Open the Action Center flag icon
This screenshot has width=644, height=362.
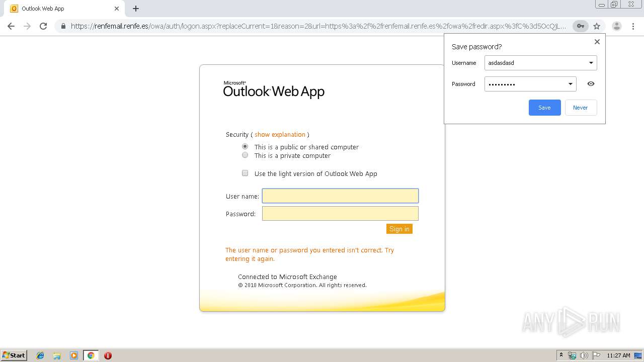point(596,355)
